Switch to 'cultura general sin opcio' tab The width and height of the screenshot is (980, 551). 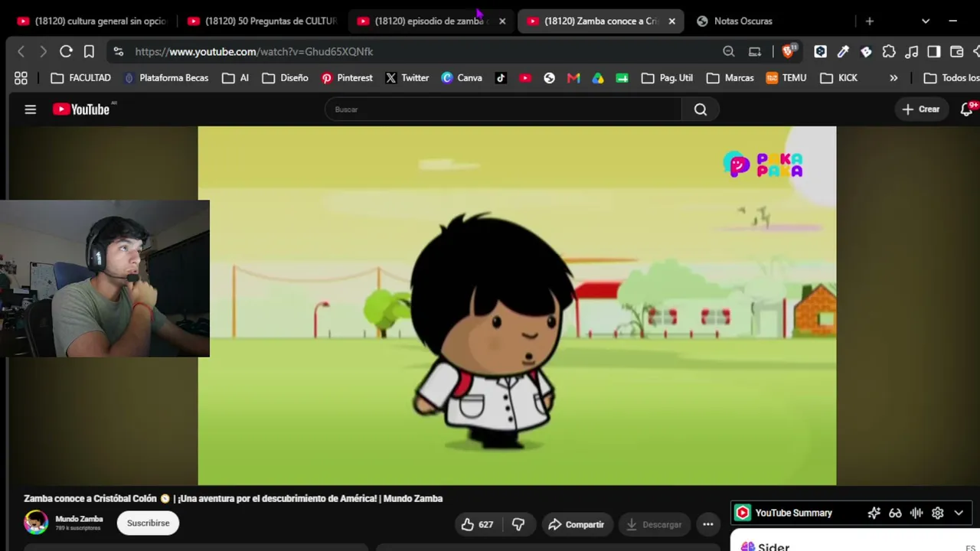pyautogui.click(x=91, y=21)
